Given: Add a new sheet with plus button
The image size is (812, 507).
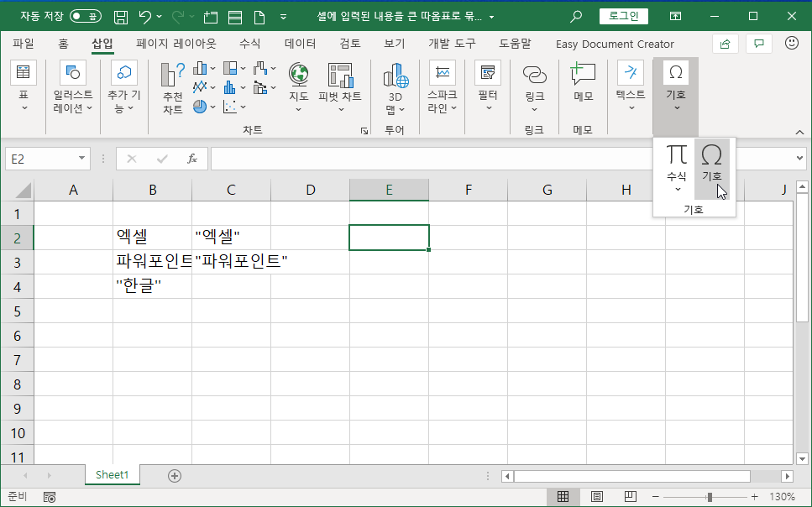Looking at the screenshot, I should point(175,476).
